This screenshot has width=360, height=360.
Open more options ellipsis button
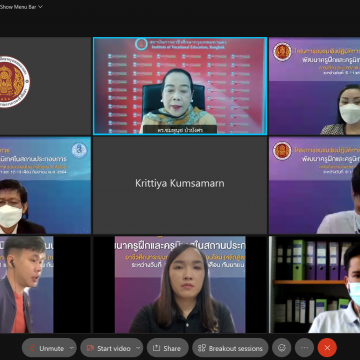304,348
